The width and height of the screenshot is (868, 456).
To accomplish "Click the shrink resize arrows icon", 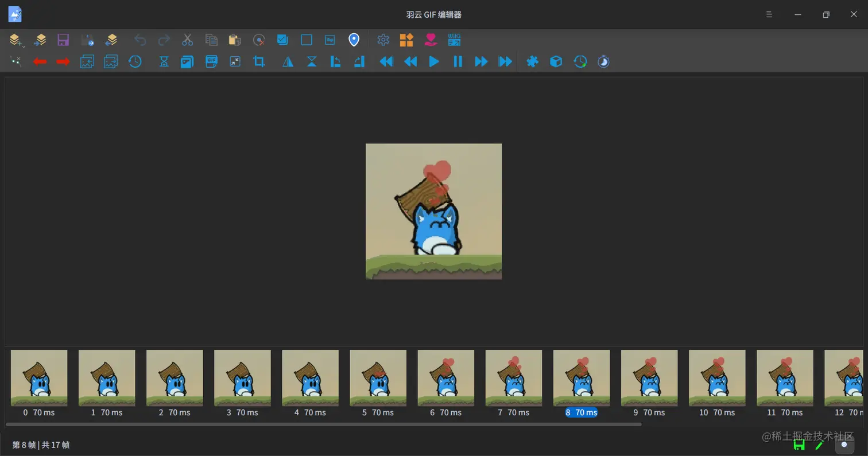I will [235, 61].
